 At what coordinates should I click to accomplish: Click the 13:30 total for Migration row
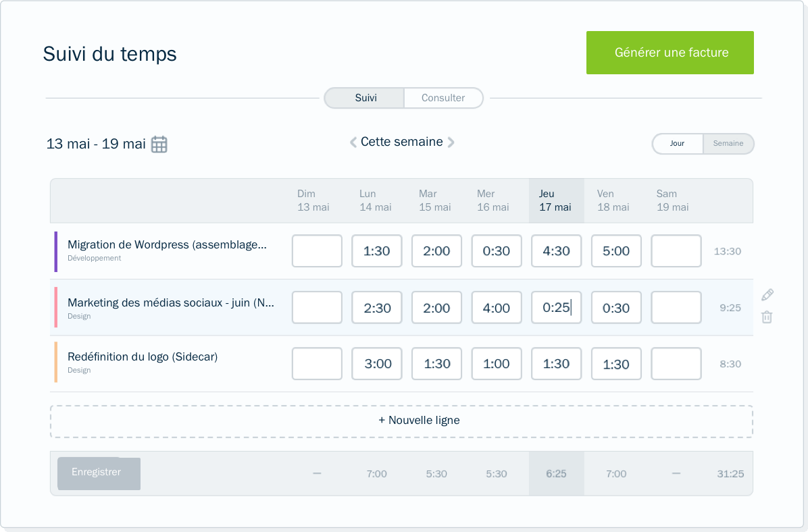(727, 251)
